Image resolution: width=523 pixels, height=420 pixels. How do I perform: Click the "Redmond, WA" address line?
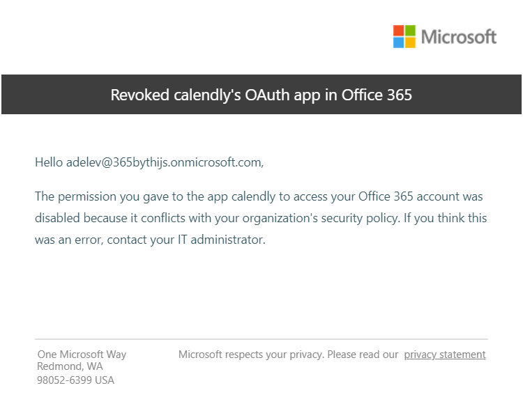[x=70, y=366]
